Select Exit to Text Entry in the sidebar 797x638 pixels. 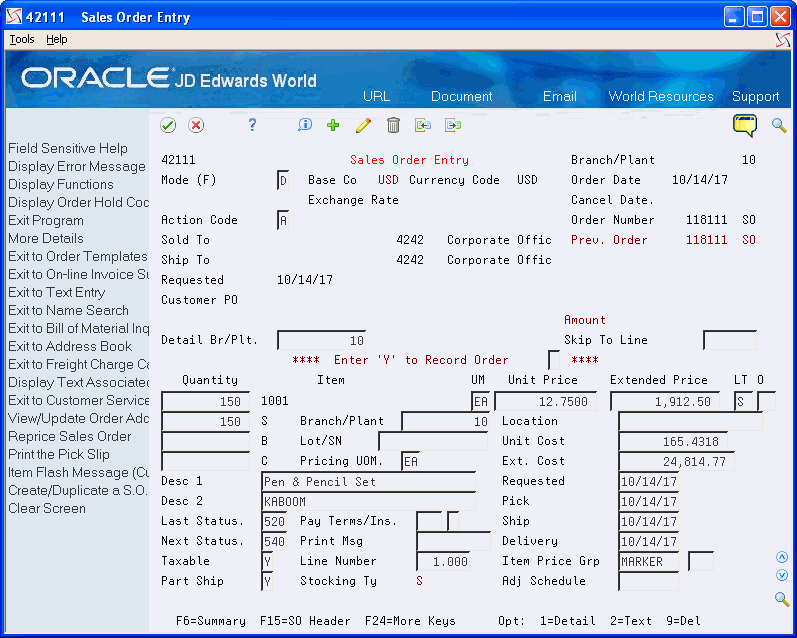pyautogui.click(x=56, y=292)
